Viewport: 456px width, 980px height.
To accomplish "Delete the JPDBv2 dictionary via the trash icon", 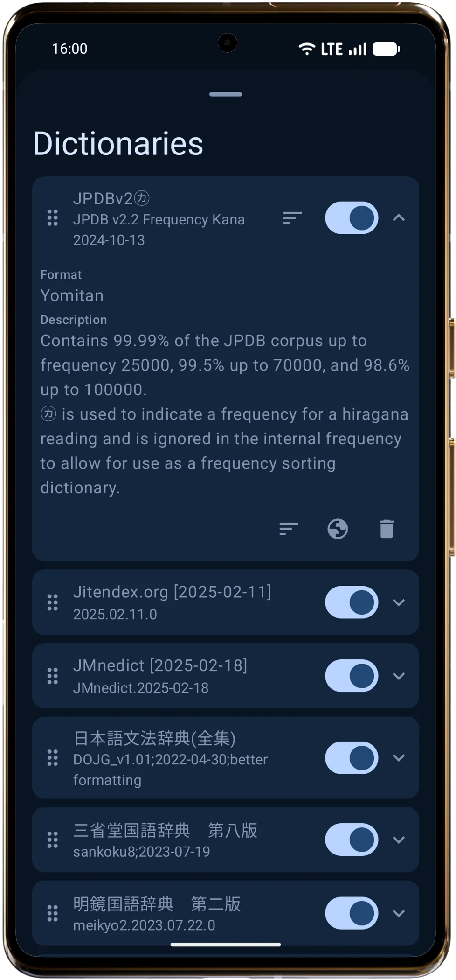I will pyautogui.click(x=386, y=529).
